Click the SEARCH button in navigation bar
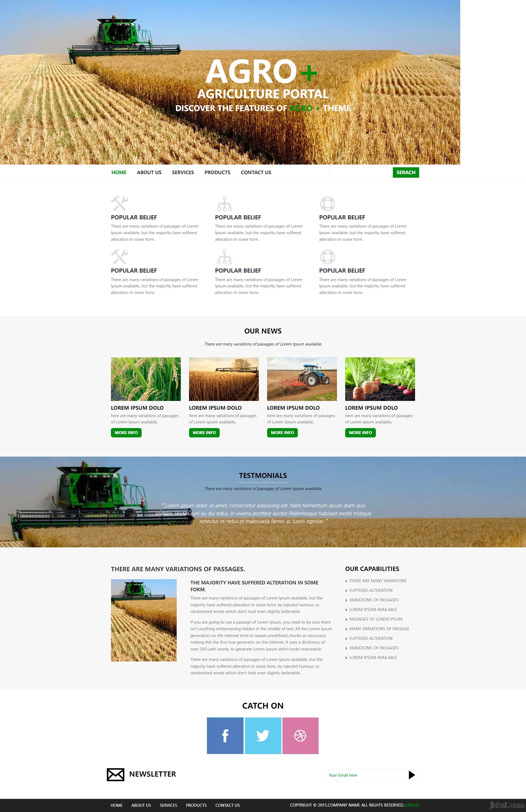This screenshot has height=812, width=526. [x=405, y=172]
